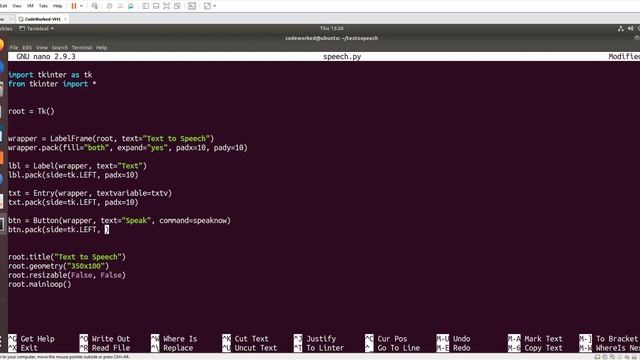Click the clock showing Thu 13:26
This screenshot has width=640, height=360.
point(331,29)
